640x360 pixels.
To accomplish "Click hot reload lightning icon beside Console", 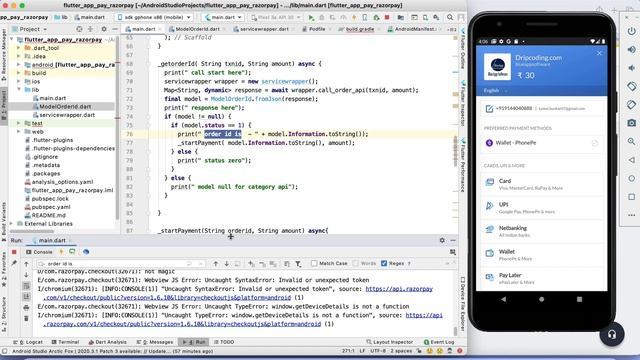I will coord(61,252).
